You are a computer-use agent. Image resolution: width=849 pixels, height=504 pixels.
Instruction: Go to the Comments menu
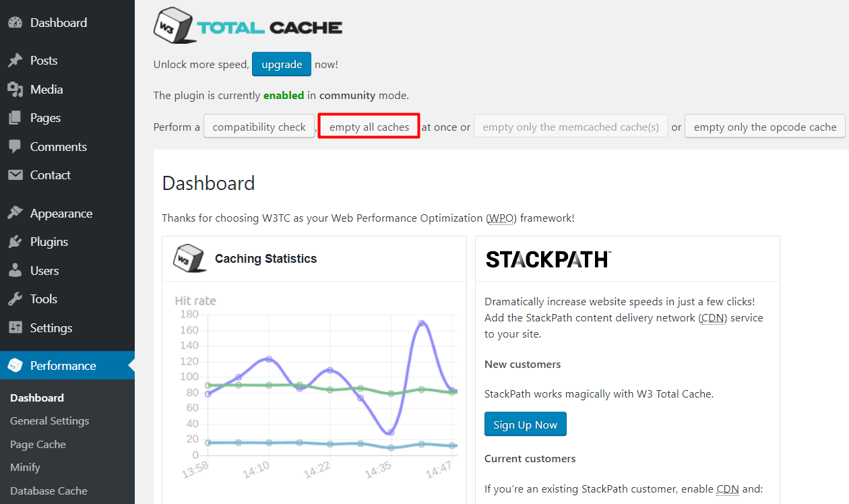click(x=67, y=146)
